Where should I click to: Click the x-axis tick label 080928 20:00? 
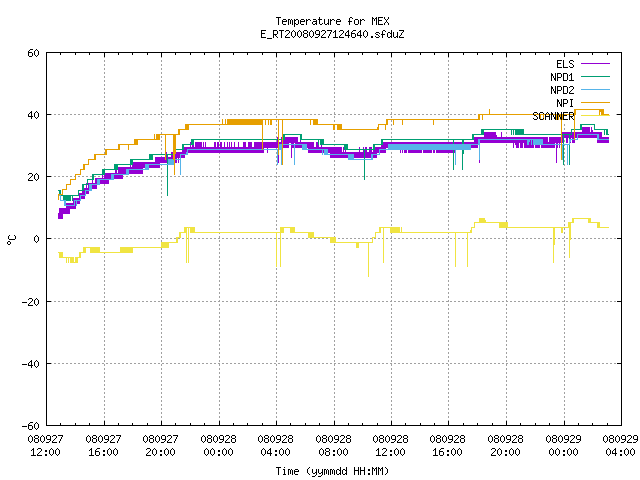click(506, 446)
